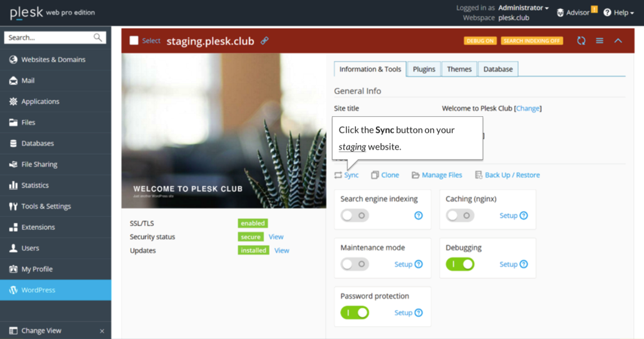The image size is (644, 339).
Task: Open Tools & Settings wrench icon
Action: [13, 206]
